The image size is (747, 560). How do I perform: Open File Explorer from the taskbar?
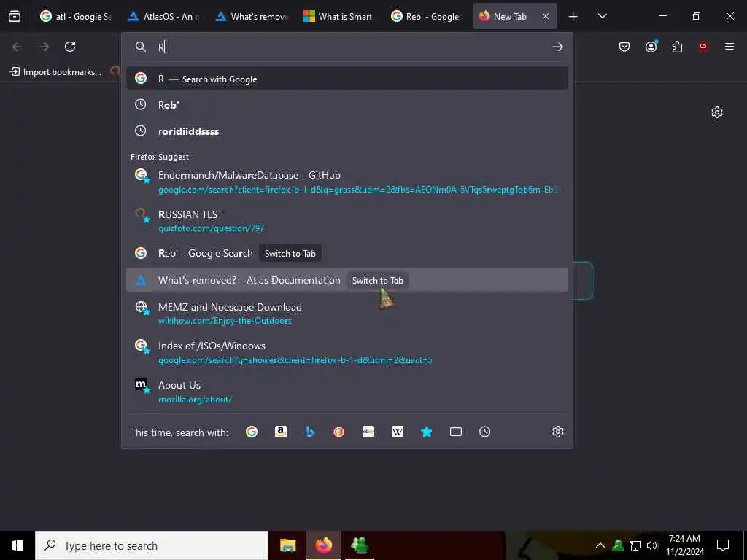(x=287, y=545)
